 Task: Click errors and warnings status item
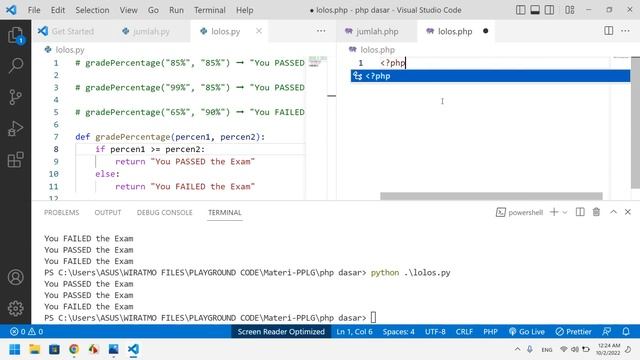click(x=26, y=331)
